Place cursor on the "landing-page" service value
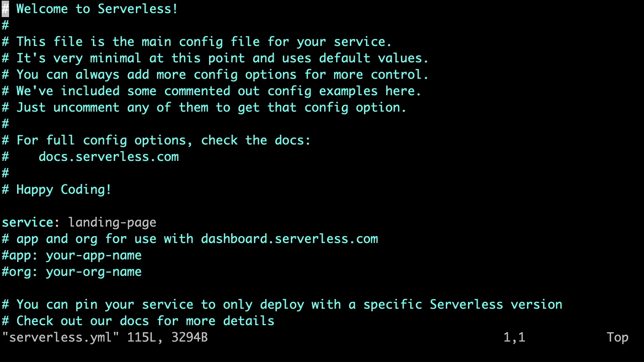The image size is (644, 362). pyautogui.click(x=112, y=223)
